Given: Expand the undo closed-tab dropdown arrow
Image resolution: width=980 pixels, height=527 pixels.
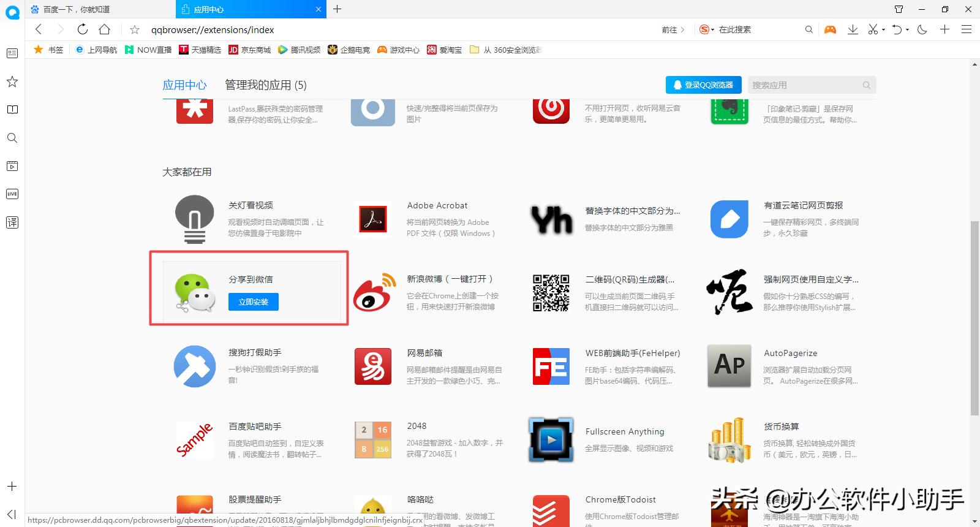Looking at the screenshot, I should click(x=907, y=30).
